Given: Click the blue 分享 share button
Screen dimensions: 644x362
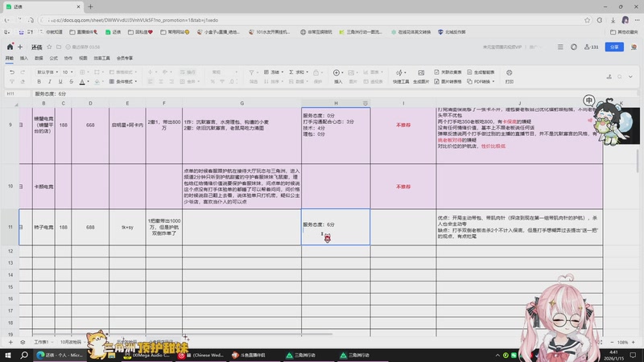Looking at the screenshot, I should pyautogui.click(x=614, y=47).
